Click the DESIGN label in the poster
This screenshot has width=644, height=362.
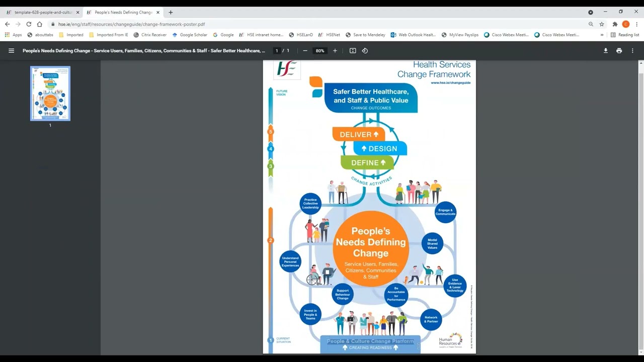pyautogui.click(x=380, y=148)
